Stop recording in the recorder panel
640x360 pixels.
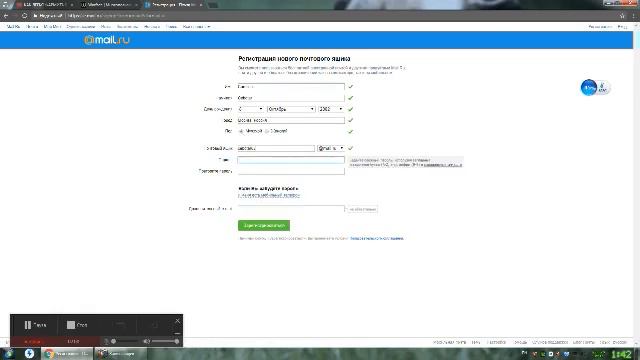coord(77,325)
